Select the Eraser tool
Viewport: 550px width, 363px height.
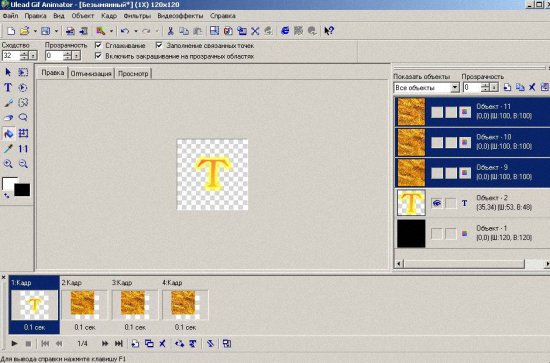(8, 118)
